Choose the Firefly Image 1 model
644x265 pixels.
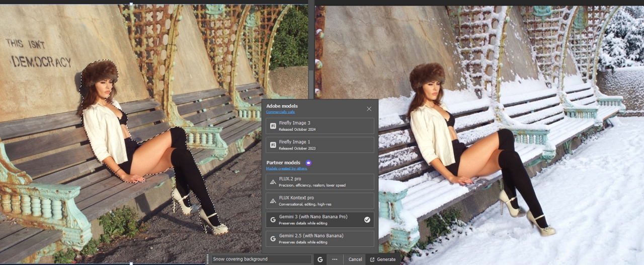click(319, 145)
